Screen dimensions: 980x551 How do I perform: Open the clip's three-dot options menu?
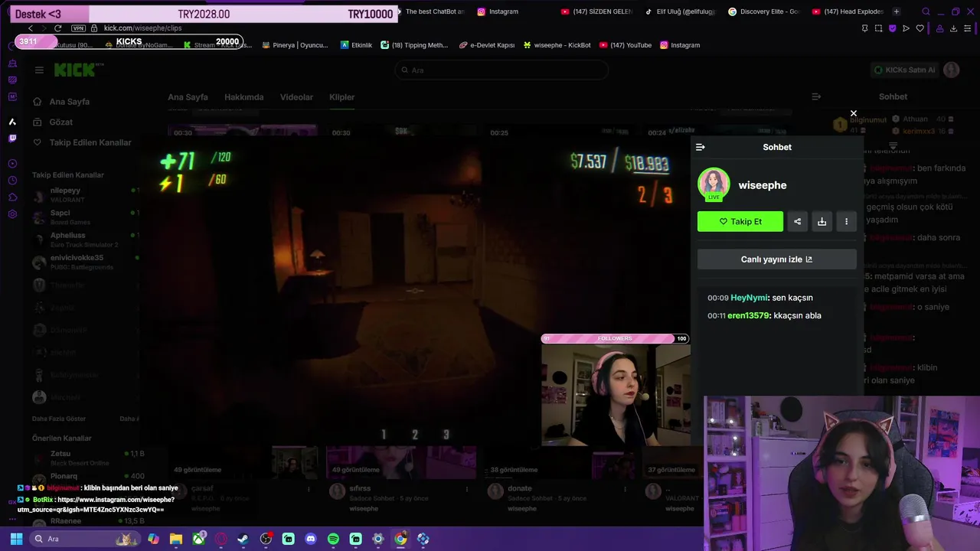(846, 221)
